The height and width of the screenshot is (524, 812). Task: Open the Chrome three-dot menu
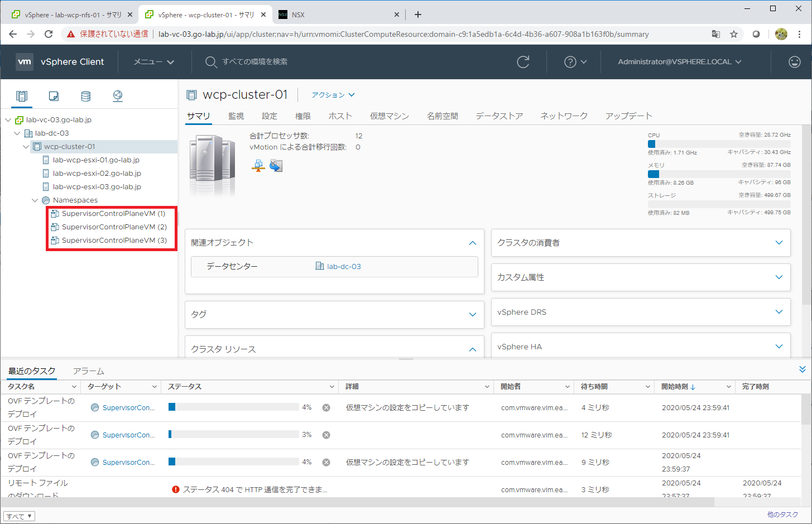pyautogui.click(x=800, y=34)
